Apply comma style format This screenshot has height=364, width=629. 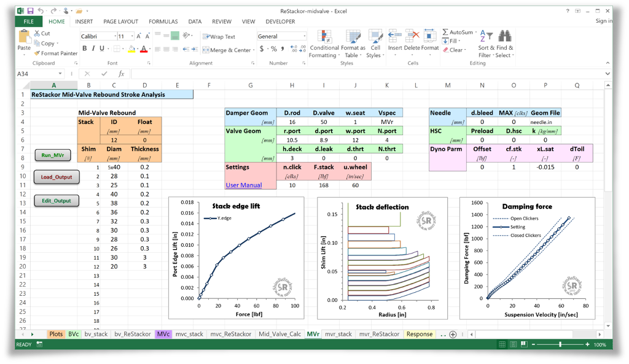coord(283,48)
